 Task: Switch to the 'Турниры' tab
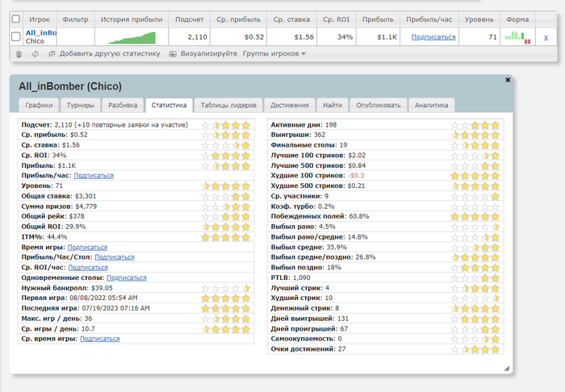81,105
